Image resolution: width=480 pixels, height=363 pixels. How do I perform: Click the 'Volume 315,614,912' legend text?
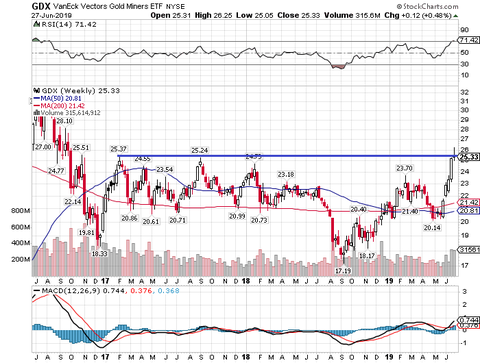pyautogui.click(x=70, y=113)
